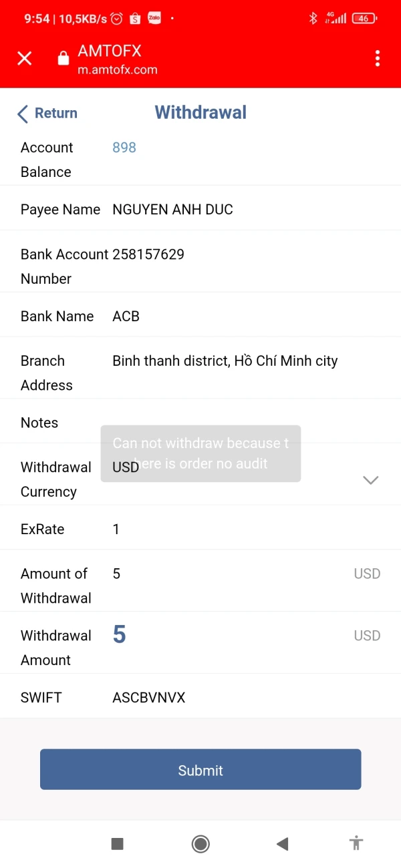Tap the Notes input field

[x=241, y=423]
